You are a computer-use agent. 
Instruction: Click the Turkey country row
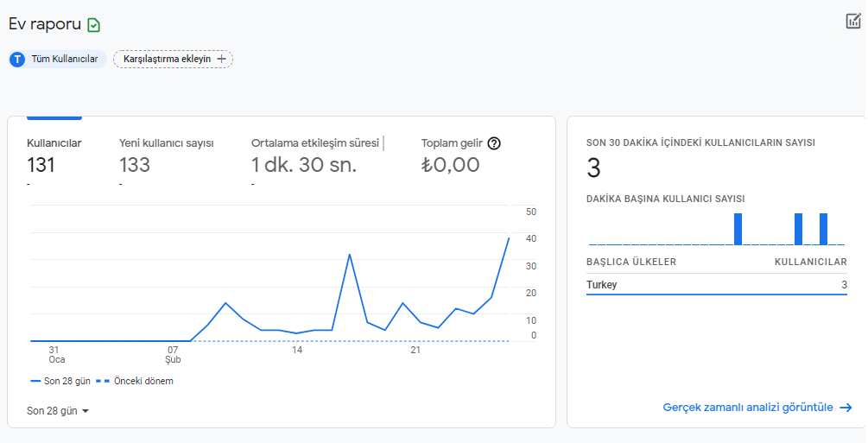click(x=716, y=285)
